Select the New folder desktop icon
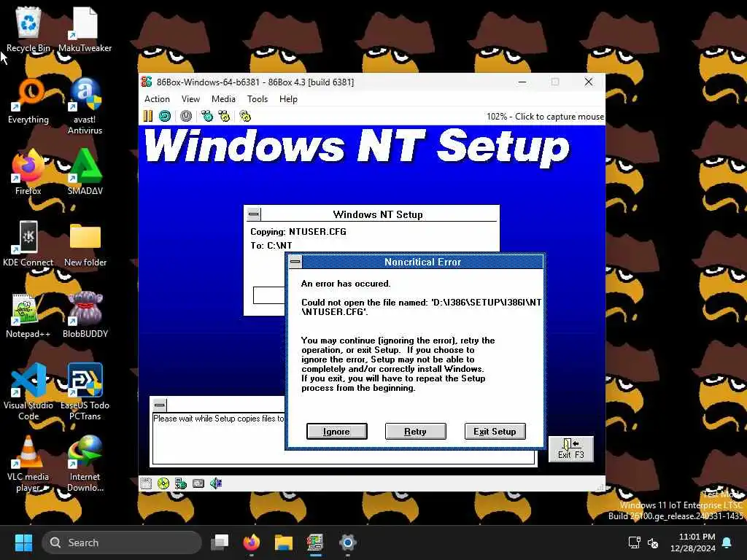Screen dimensions: 747x560 point(85,244)
